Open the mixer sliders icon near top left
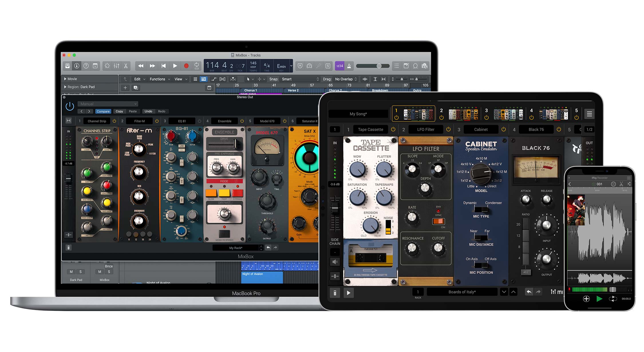This screenshot has width=644, height=352. click(116, 66)
